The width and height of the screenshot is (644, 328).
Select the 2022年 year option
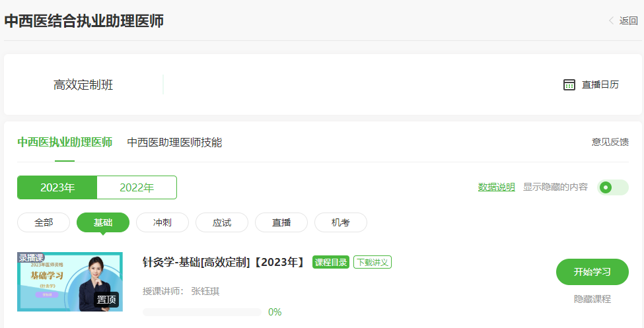coord(137,187)
